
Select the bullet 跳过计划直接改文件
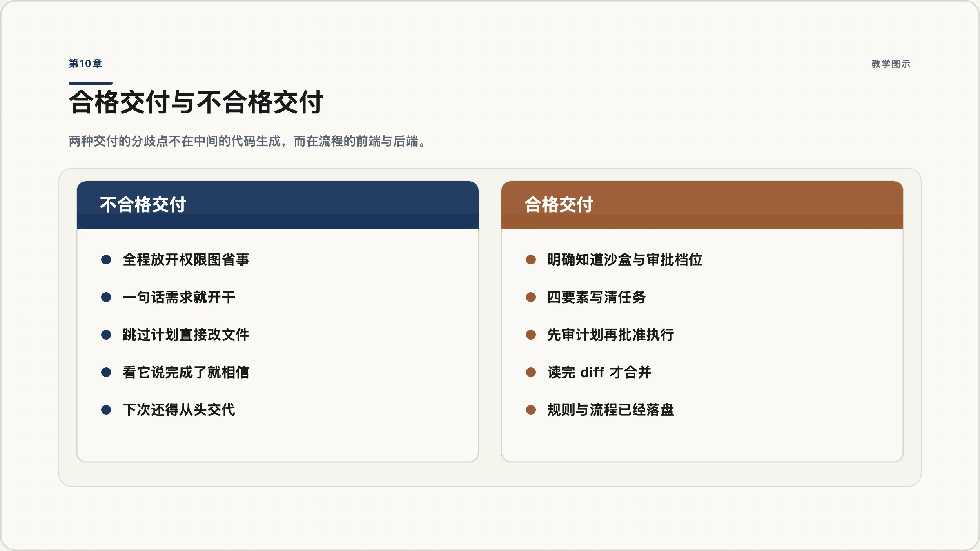186,335
